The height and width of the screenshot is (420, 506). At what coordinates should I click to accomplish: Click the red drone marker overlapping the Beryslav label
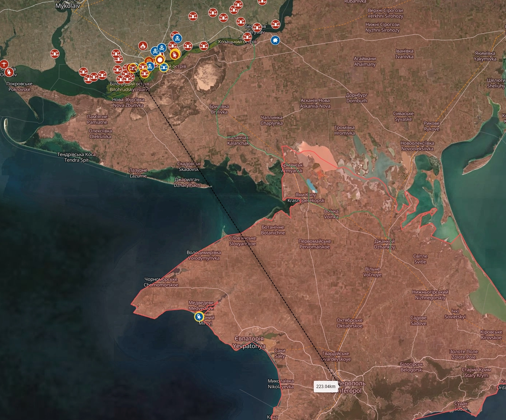click(x=257, y=27)
